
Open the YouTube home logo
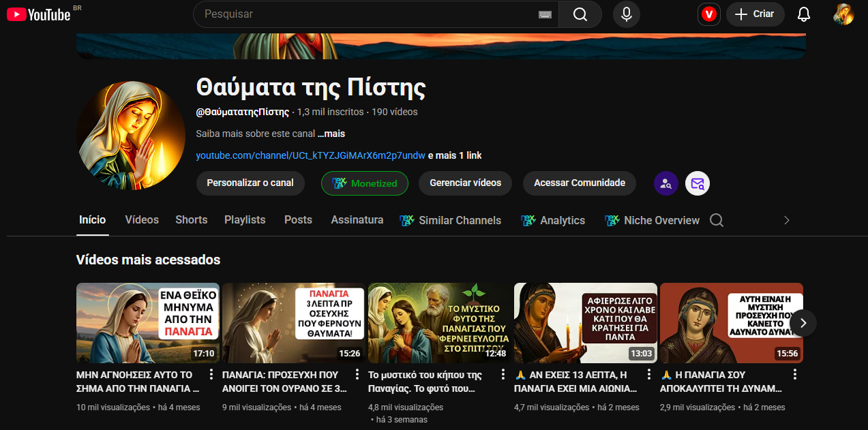[38, 14]
